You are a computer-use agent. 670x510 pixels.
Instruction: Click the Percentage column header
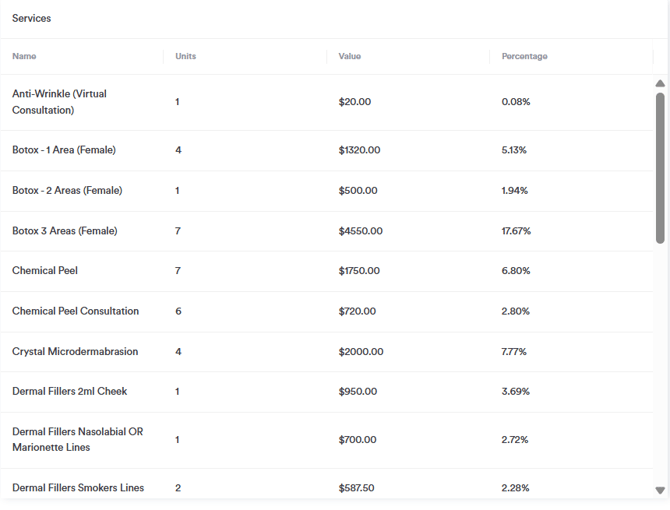(x=525, y=57)
